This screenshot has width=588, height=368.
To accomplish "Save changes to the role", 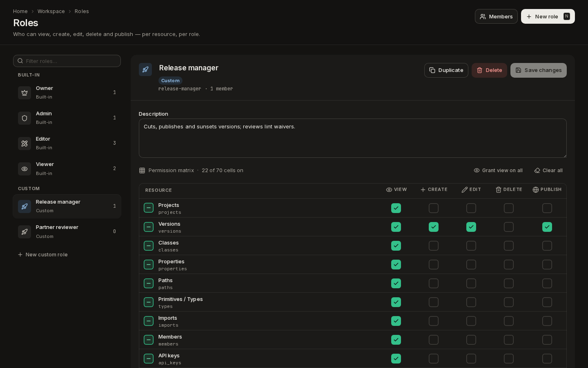I will (x=538, y=70).
